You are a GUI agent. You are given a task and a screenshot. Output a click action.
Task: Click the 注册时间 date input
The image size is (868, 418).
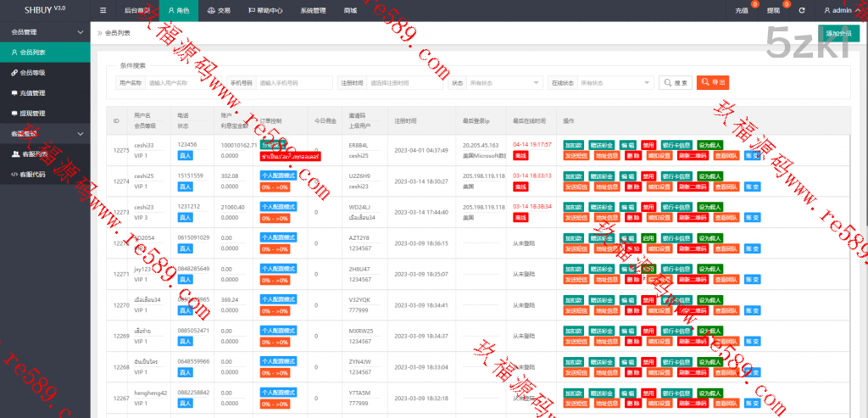404,83
